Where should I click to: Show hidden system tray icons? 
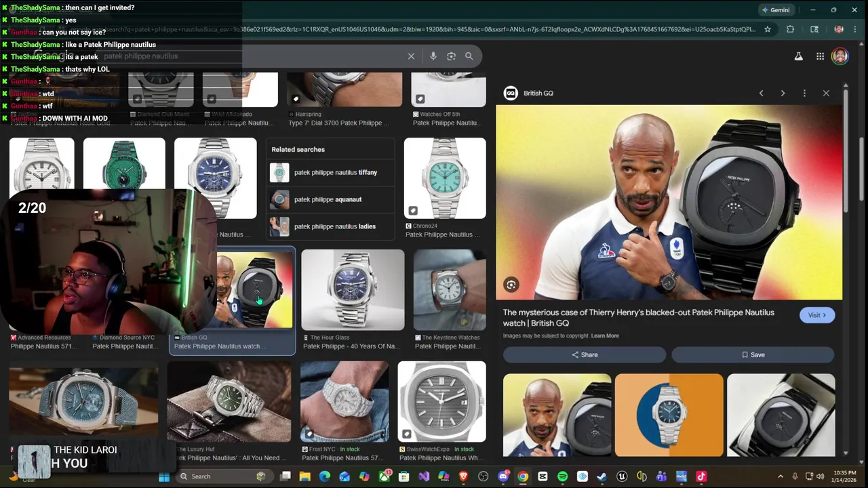[x=780, y=476]
